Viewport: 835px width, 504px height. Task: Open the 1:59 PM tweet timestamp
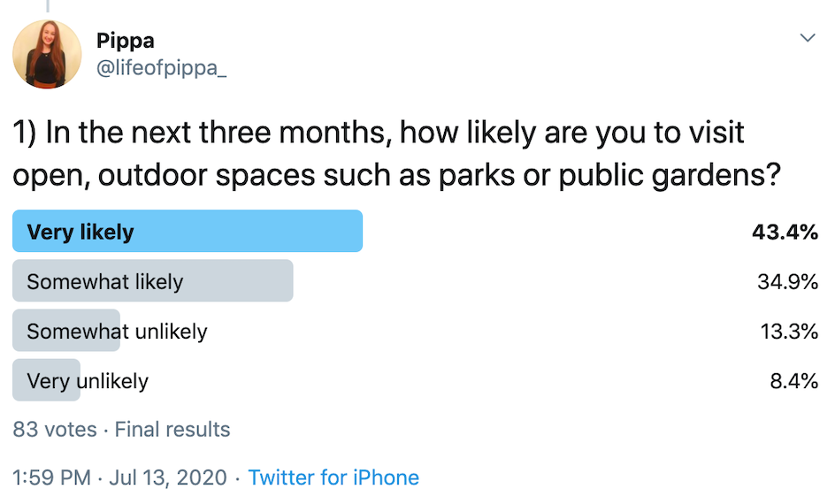pyautogui.click(x=51, y=477)
